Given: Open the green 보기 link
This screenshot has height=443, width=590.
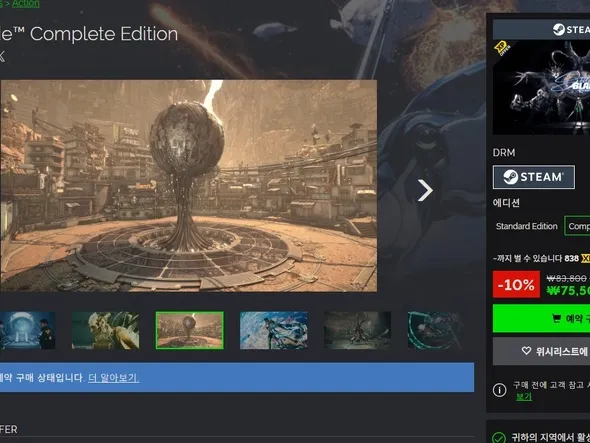Looking at the screenshot, I should click(524, 396).
